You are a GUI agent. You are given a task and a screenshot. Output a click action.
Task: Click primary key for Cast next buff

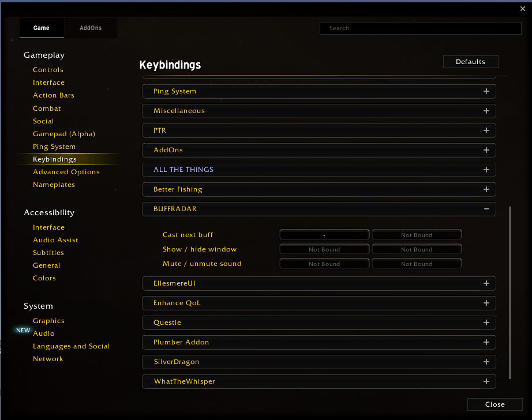[324, 235]
